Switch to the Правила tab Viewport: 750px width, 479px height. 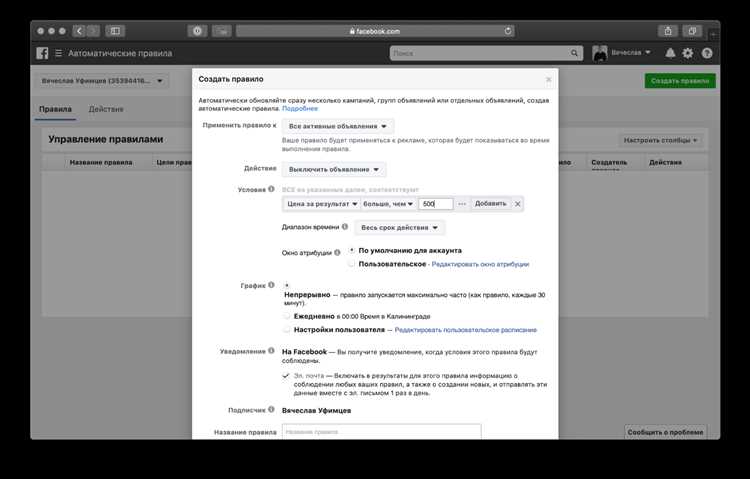coord(55,109)
